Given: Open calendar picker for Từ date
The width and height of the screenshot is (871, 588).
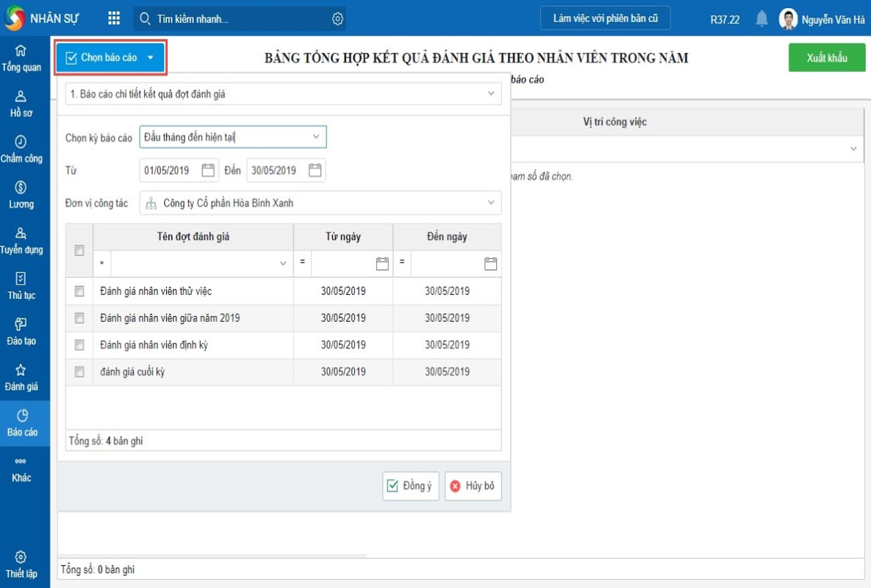Looking at the screenshot, I should [x=208, y=171].
